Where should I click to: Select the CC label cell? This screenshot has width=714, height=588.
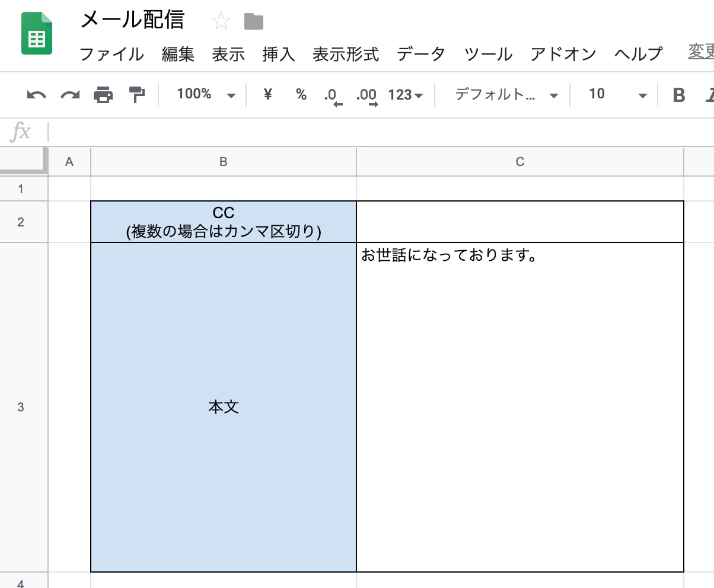[224, 222]
